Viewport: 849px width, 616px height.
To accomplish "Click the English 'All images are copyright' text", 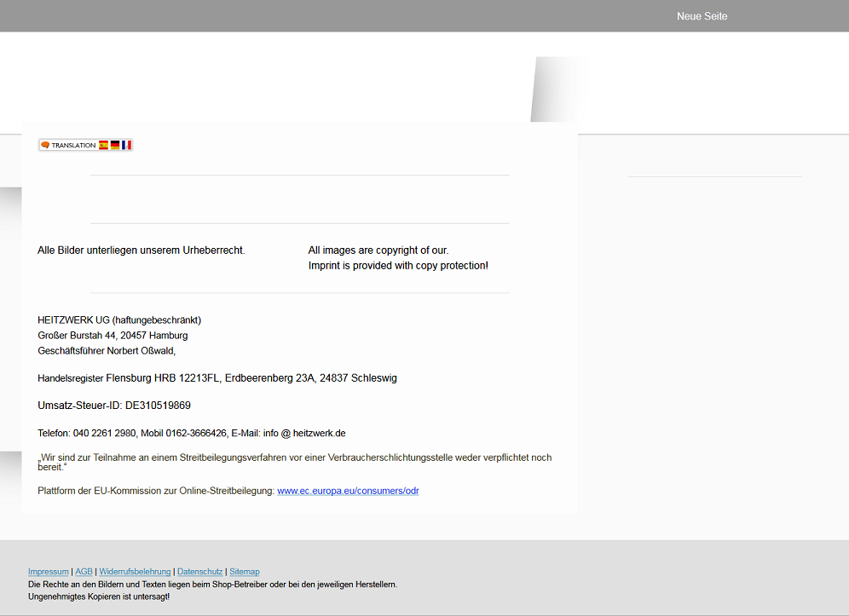I will [378, 250].
